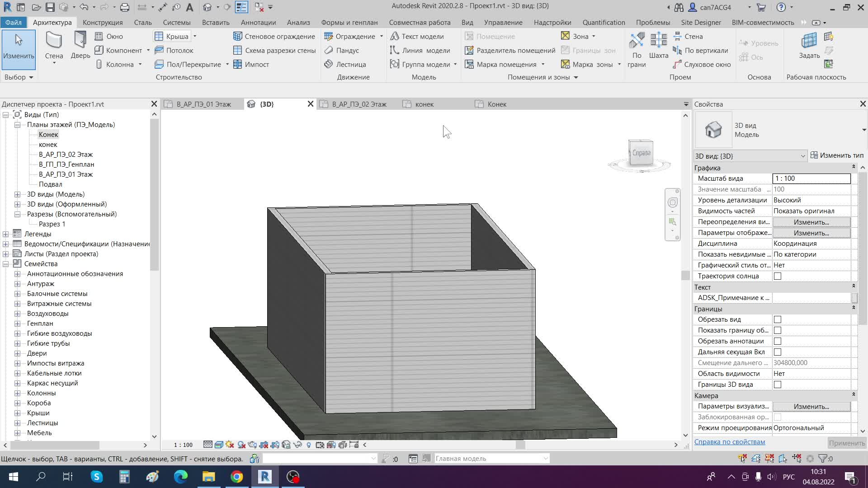Switch to the Конструкция ribbon tab
868x488 pixels.
pyautogui.click(x=103, y=22)
